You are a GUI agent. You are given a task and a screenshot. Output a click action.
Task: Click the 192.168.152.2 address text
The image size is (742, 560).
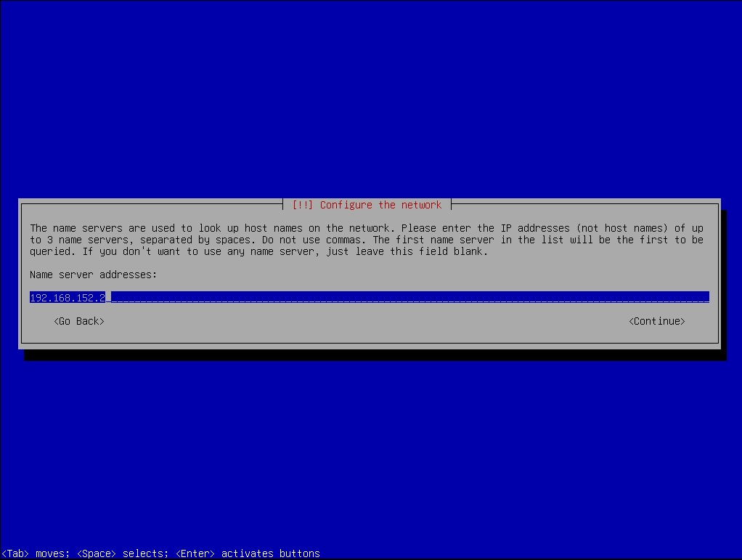pyautogui.click(x=68, y=297)
